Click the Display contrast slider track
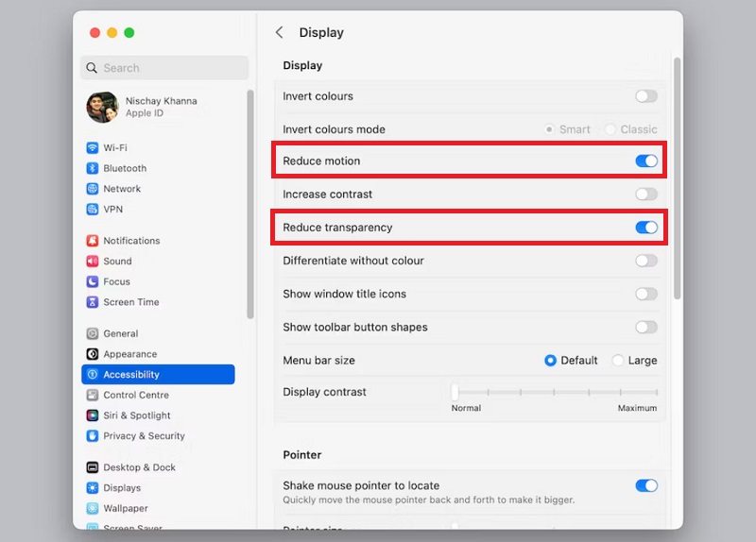Image resolution: width=756 pixels, height=542 pixels. [x=556, y=392]
